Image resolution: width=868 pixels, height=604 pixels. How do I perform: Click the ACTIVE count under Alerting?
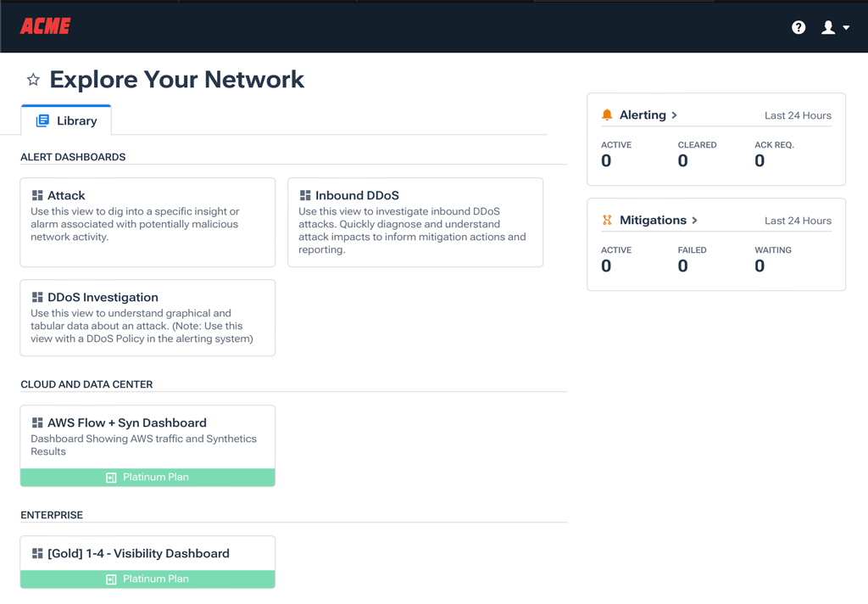tap(607, 160)
